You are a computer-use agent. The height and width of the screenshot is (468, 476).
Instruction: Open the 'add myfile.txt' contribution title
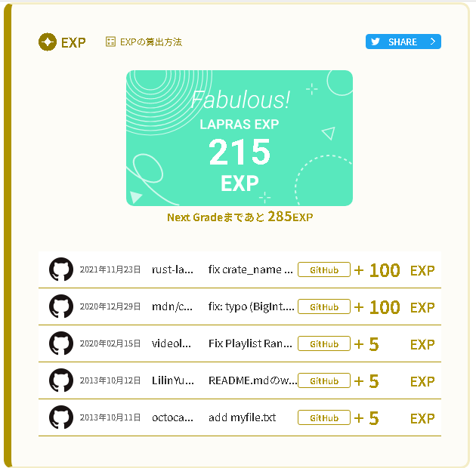pos(242,417)
